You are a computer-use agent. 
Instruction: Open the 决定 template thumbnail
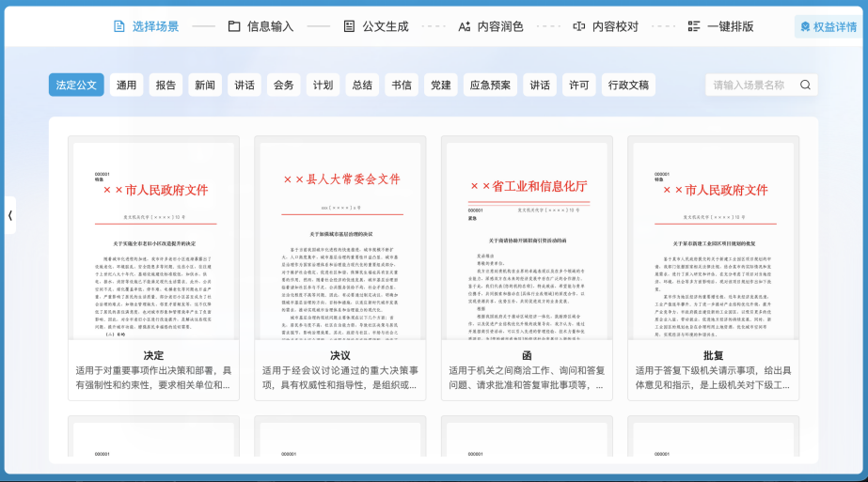click(x=154, y=238)
